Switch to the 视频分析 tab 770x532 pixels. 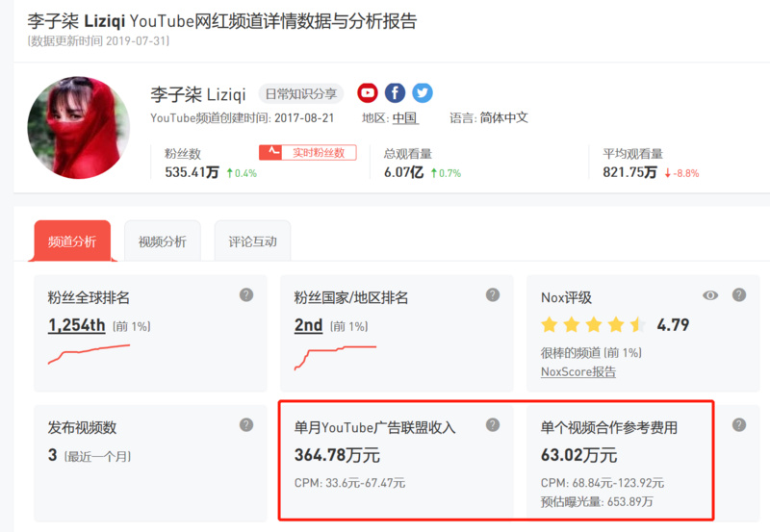(162, 241)
